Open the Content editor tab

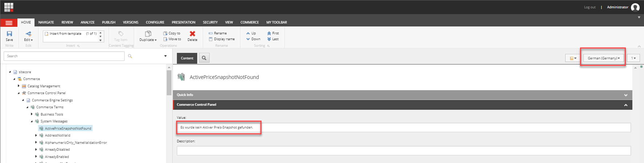click(187, 58)
